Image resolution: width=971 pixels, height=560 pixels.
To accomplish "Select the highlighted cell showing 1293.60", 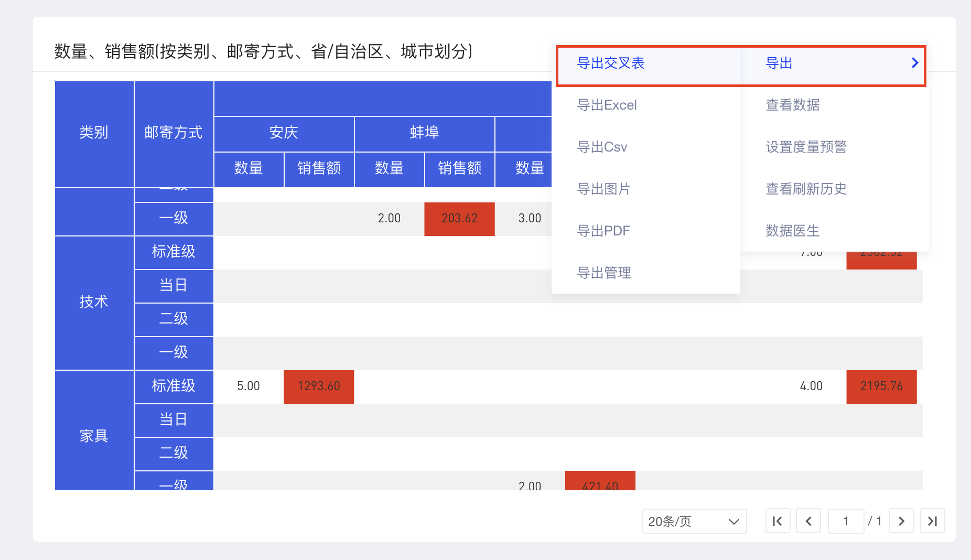I will (x=319, y=386).
